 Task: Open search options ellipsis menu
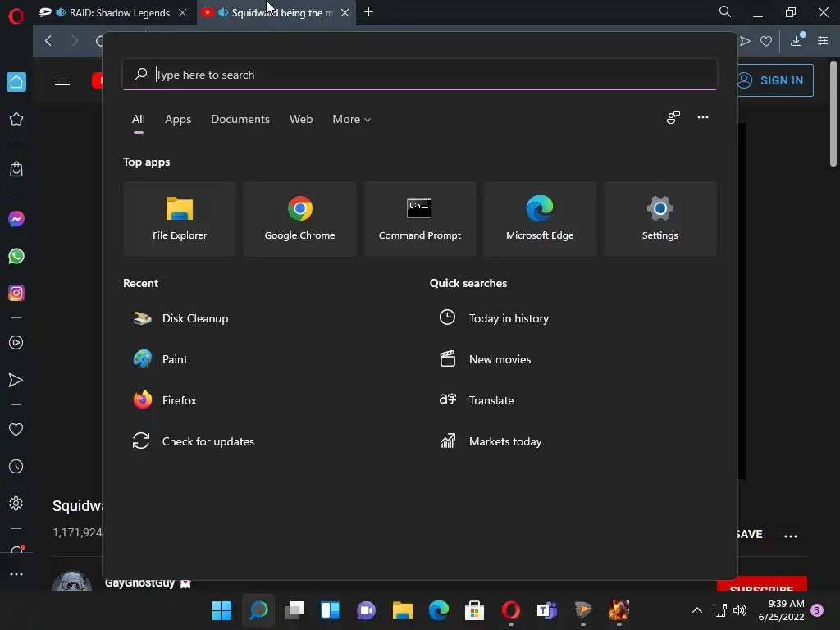703,117
